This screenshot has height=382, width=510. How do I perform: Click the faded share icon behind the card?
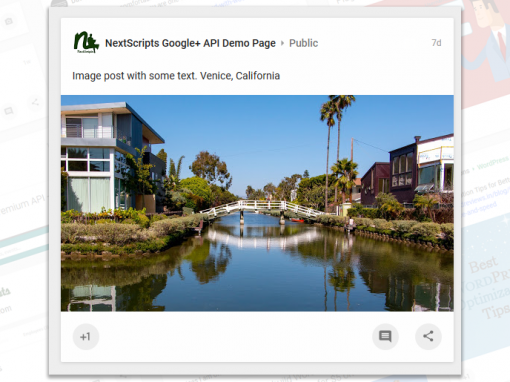pos(35,102)
